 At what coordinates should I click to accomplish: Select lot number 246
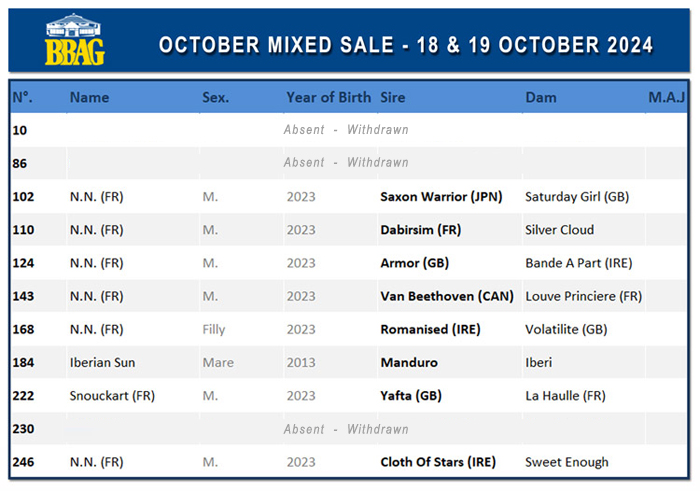[x=23, y=462]
